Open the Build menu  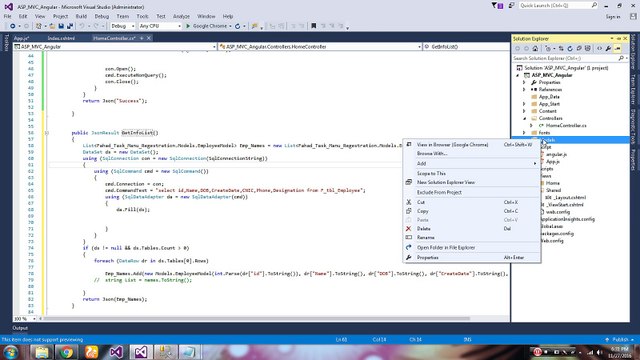click(81, 16)
